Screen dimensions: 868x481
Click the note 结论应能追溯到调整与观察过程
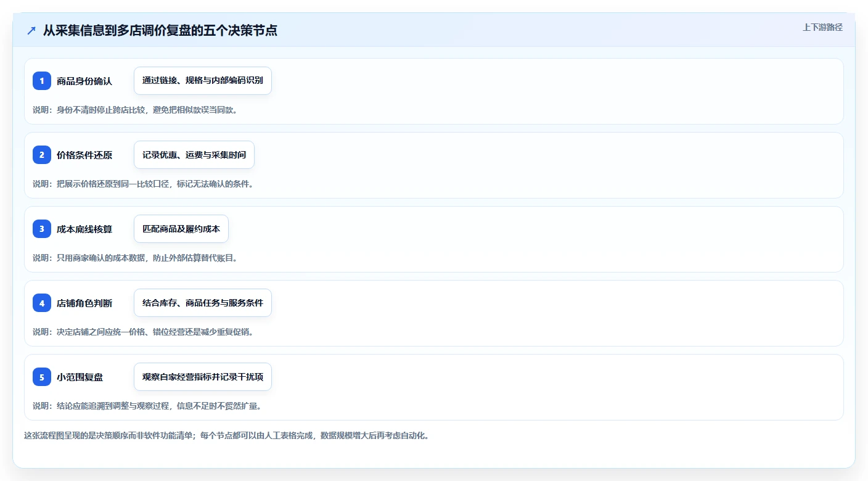[x=113, y=406]
